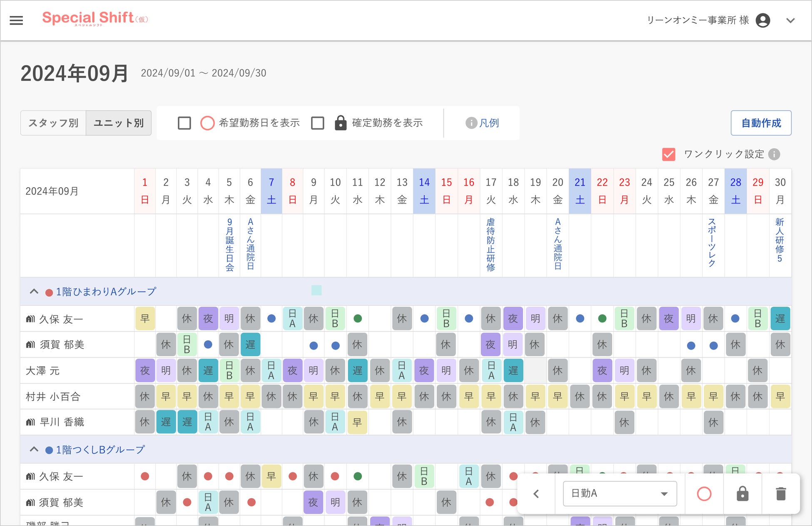This screenshot has height=526, width=812.
Task: Collapse the 1階つくしBグループ section
Action: tap(34, 450)
